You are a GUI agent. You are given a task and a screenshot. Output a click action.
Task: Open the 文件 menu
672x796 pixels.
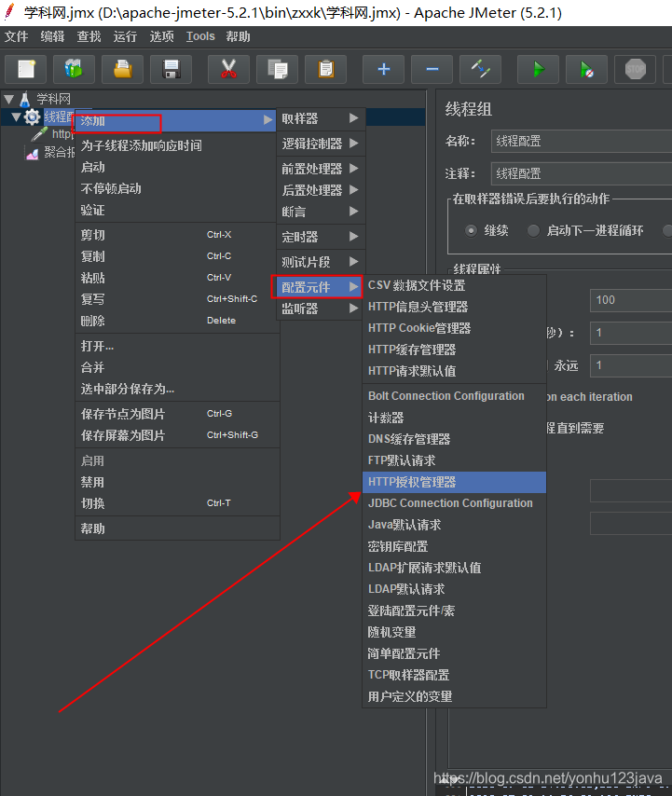click(x=16, y=36)
